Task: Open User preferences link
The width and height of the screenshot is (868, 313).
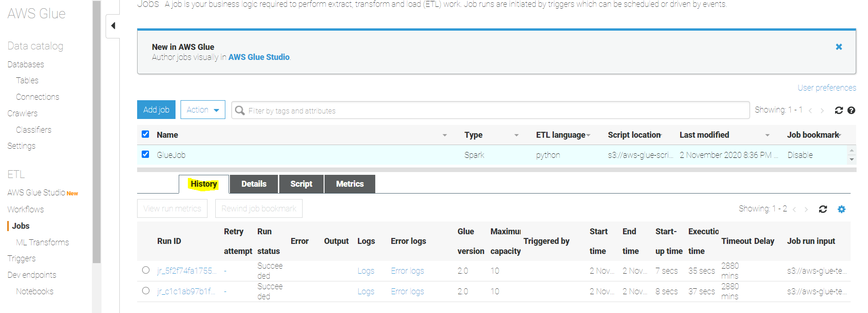Action: click(x=827, y=88)
